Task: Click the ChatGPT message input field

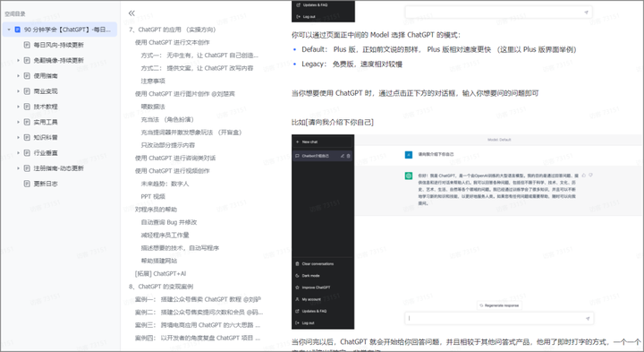Action: (x=499, y=318)
